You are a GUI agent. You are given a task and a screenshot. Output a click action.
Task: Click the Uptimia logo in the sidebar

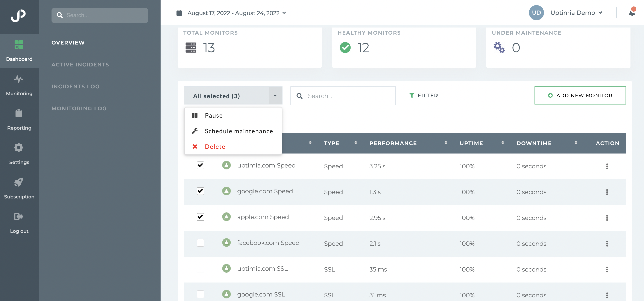(x=18, y=15)
